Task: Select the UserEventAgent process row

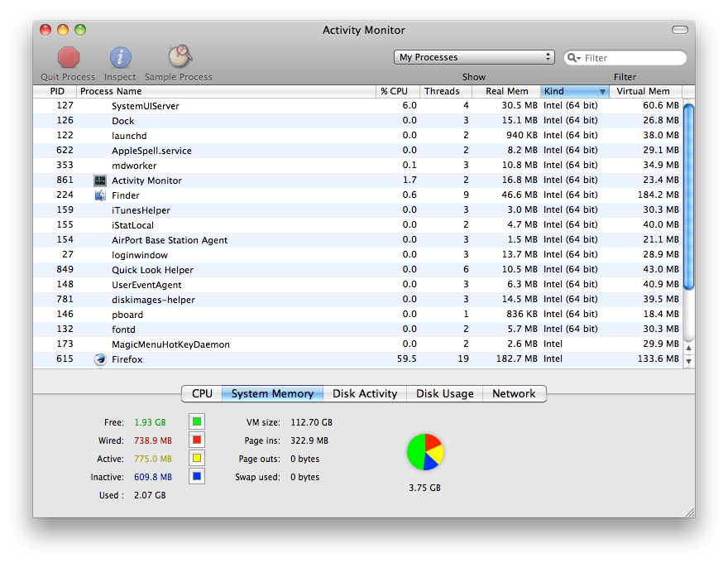Action: click(x=358, y=284)
